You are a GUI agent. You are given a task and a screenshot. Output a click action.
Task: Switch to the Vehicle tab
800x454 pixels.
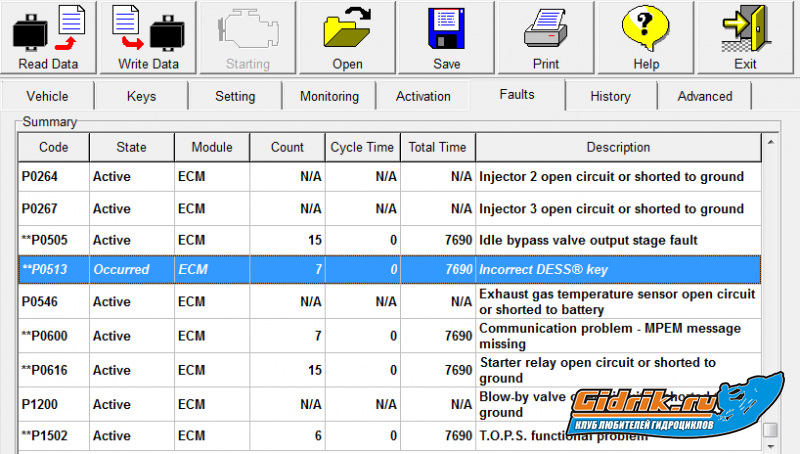47,97
